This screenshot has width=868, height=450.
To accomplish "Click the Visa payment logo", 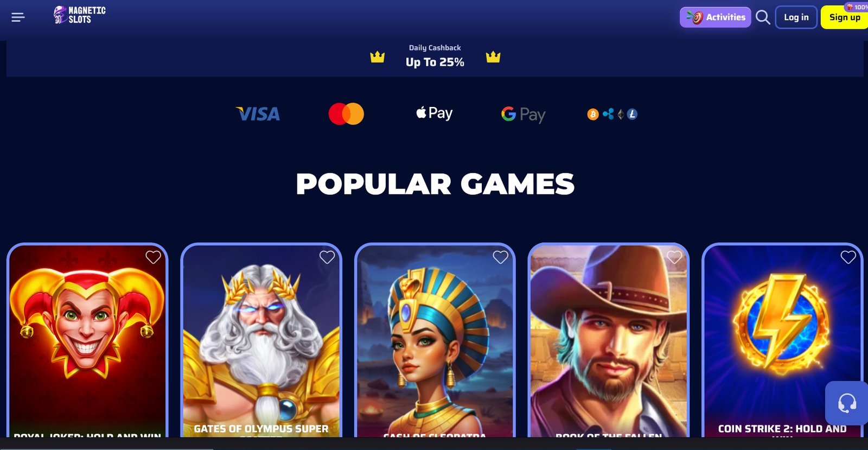I will pos(258,114).
